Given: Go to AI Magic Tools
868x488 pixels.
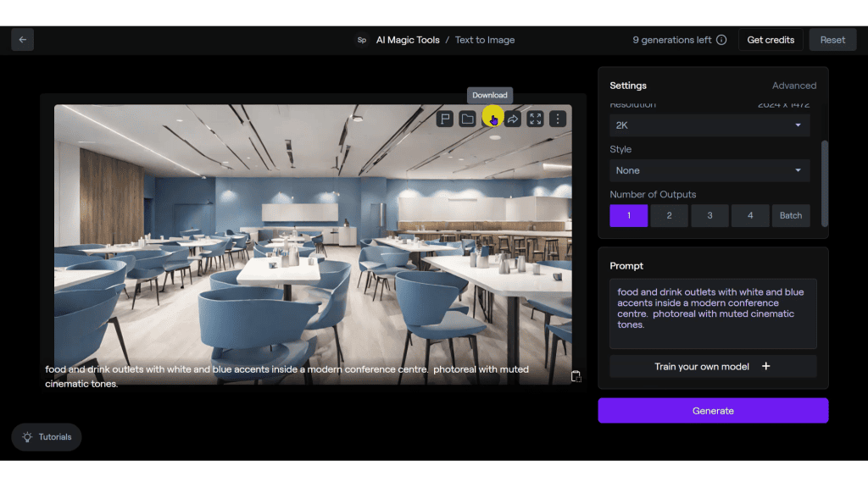Looking at the screenshot, I should tap(406, 39).
